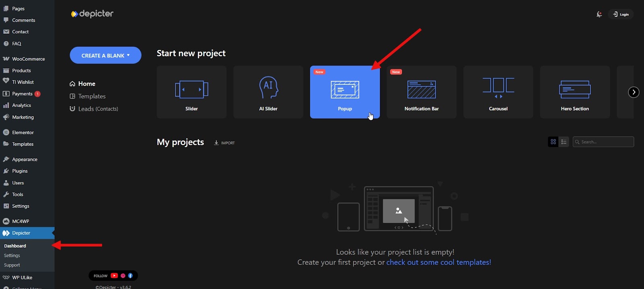Open Depicter's YouTube follow icon

(x=114, y=276)
